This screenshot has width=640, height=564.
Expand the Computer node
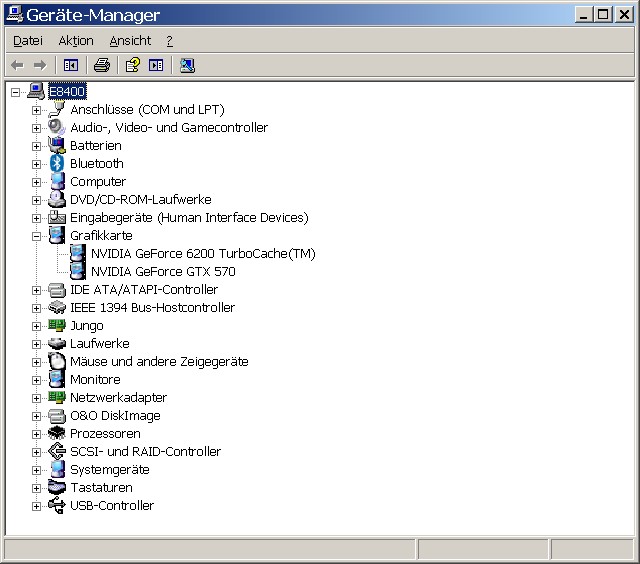(36, 182)
